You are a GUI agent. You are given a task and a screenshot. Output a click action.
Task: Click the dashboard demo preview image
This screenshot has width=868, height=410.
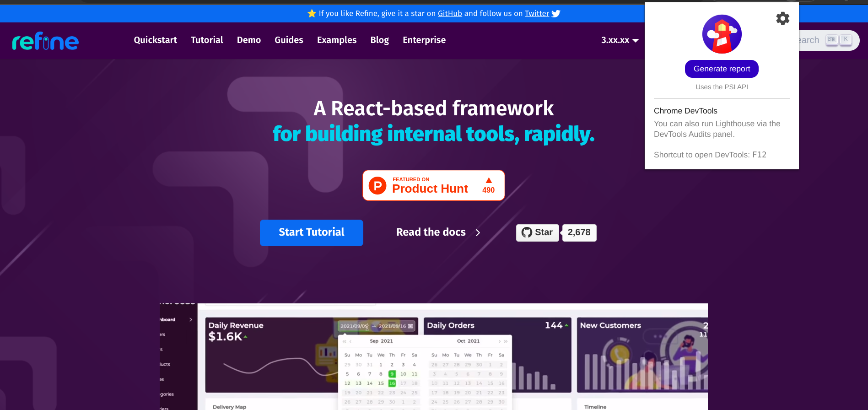pyautogui.click(x=434, y=356)
